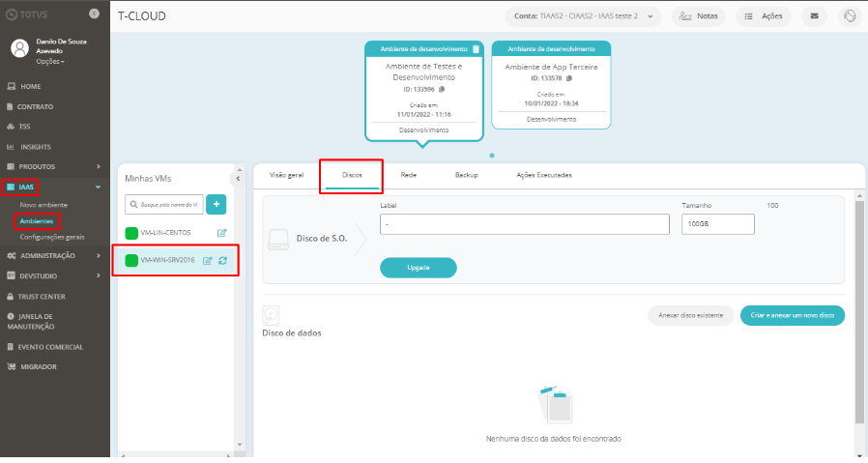Click the user avatar icon
Screen dimensions: 868x463
coord(20,48)
